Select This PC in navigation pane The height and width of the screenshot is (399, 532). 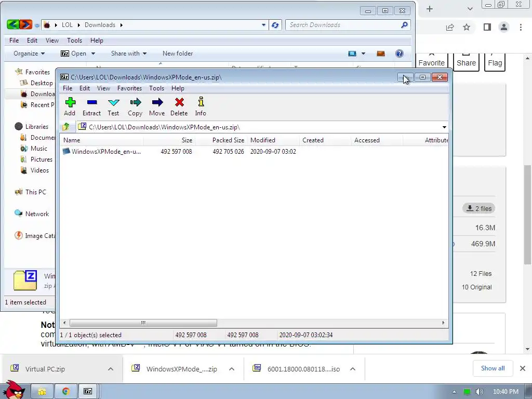click(x=30, y=192)
